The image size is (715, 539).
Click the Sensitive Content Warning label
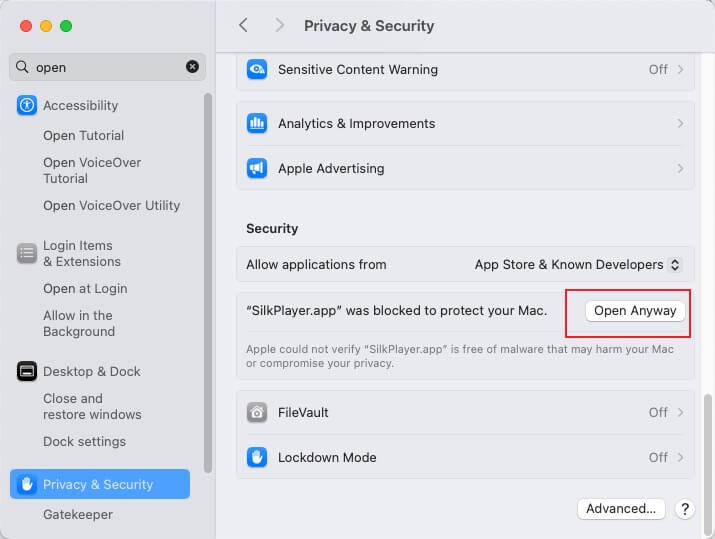coord(358,69)
